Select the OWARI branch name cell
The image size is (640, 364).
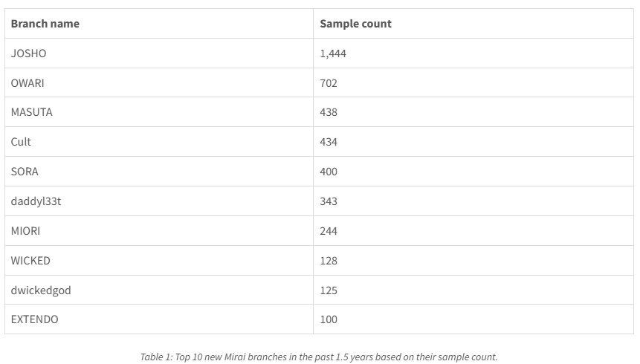[28, 83]
